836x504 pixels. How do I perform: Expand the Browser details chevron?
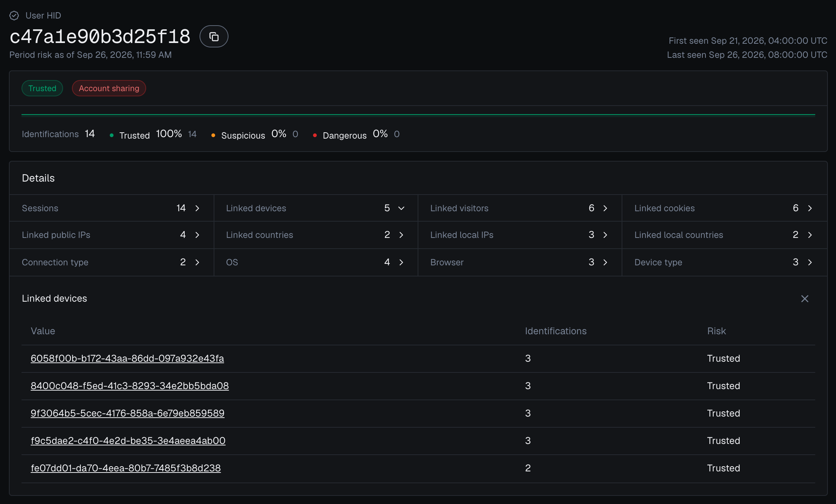pyautogui.click(x=605, y=262)
